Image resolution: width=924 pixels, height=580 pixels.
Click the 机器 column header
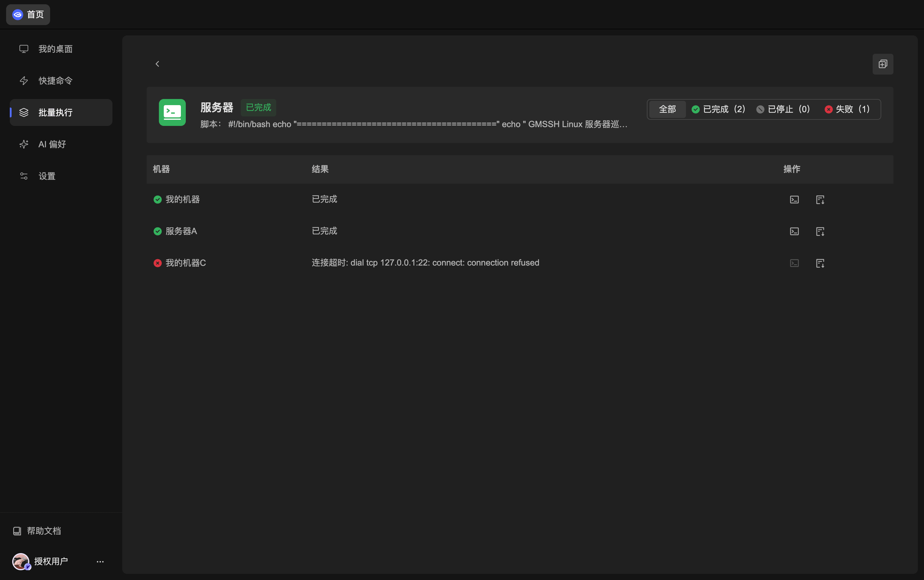[161, 169]
